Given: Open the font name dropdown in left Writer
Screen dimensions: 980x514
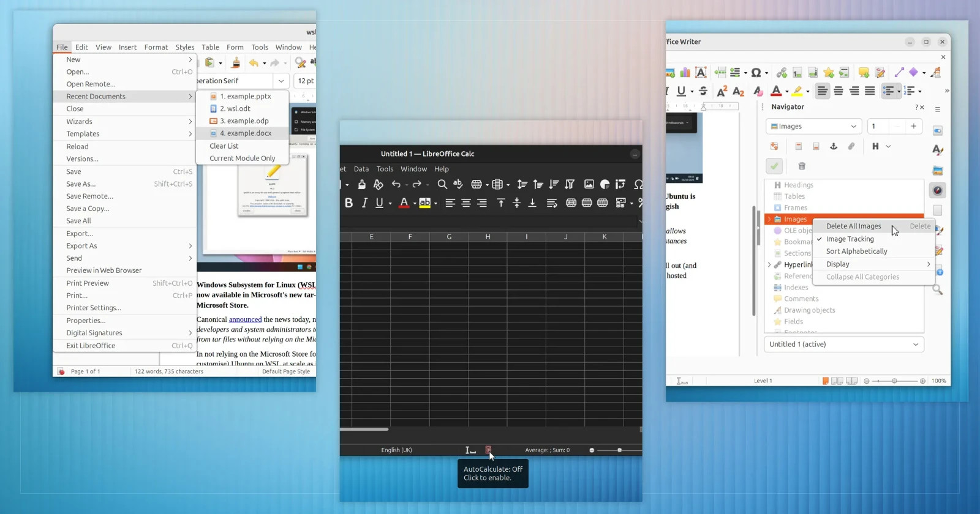Looking at the screenshot, I should pos(281,81).
